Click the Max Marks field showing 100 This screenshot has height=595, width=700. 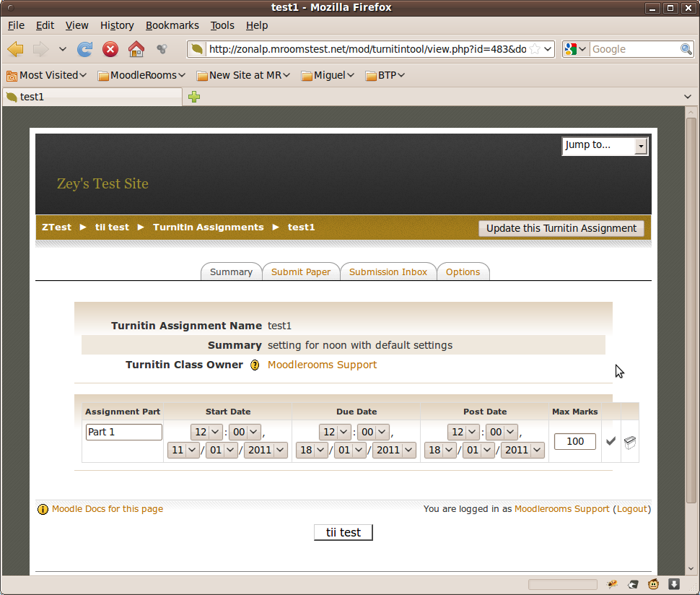pos(575,441)
